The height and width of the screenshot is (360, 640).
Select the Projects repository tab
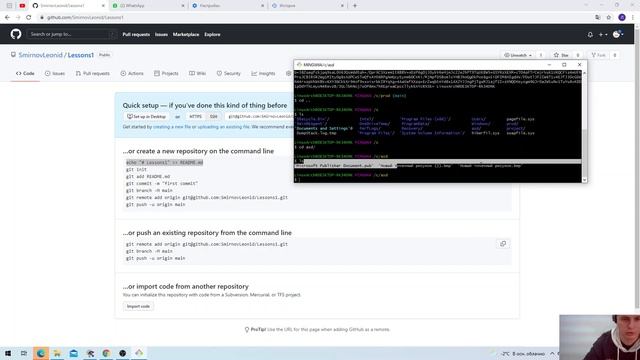tap(166, 73)
